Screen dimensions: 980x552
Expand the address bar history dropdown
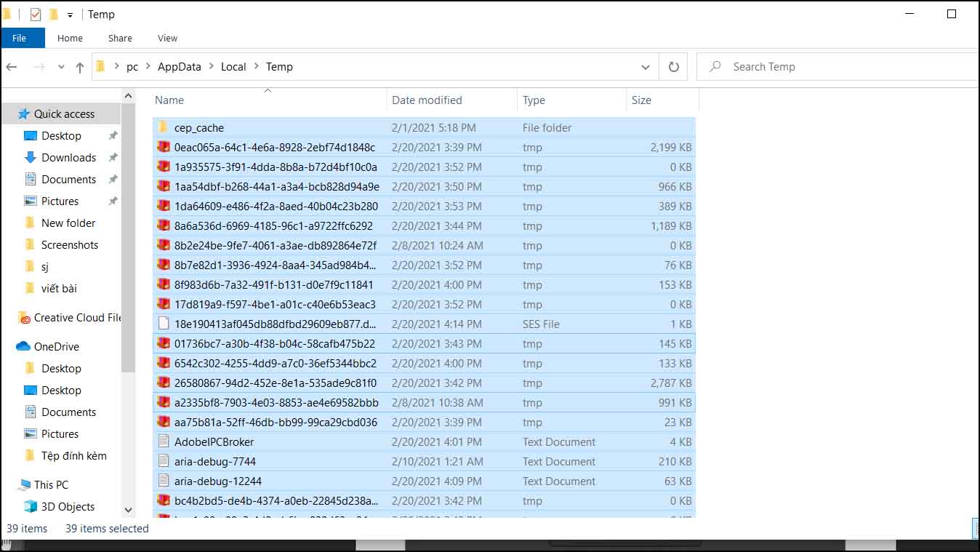tap(646, 66)
